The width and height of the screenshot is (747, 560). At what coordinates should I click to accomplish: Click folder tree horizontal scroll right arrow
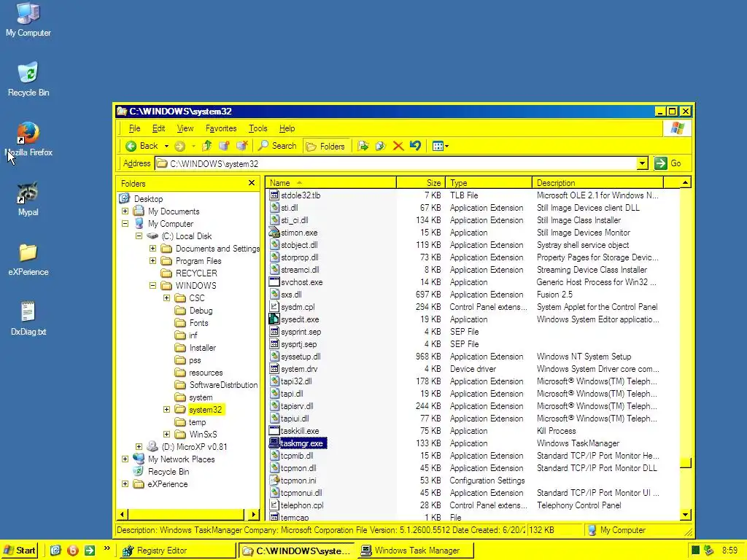click(x=253, y=514)
